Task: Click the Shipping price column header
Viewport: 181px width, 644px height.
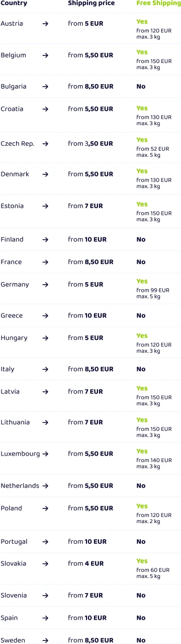Action: 92,3
